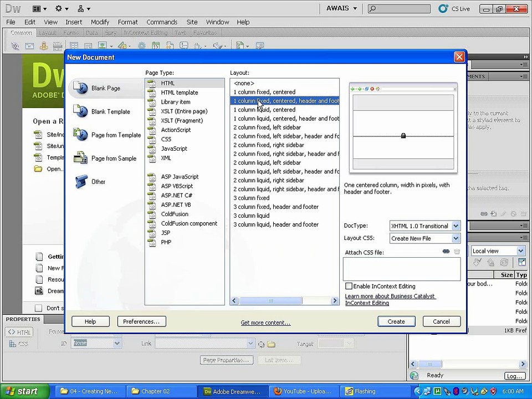Screen dimensions: 532x399
Task: Click in the Attach CSS file list box
Action: [x=402, y=269]
